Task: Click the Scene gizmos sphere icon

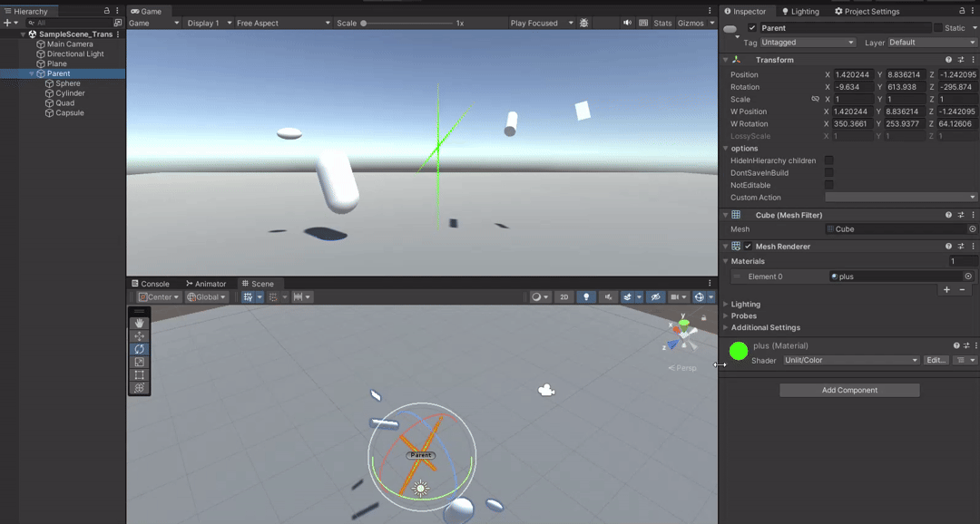Action: pyautogui.click(x=700, y=297)
